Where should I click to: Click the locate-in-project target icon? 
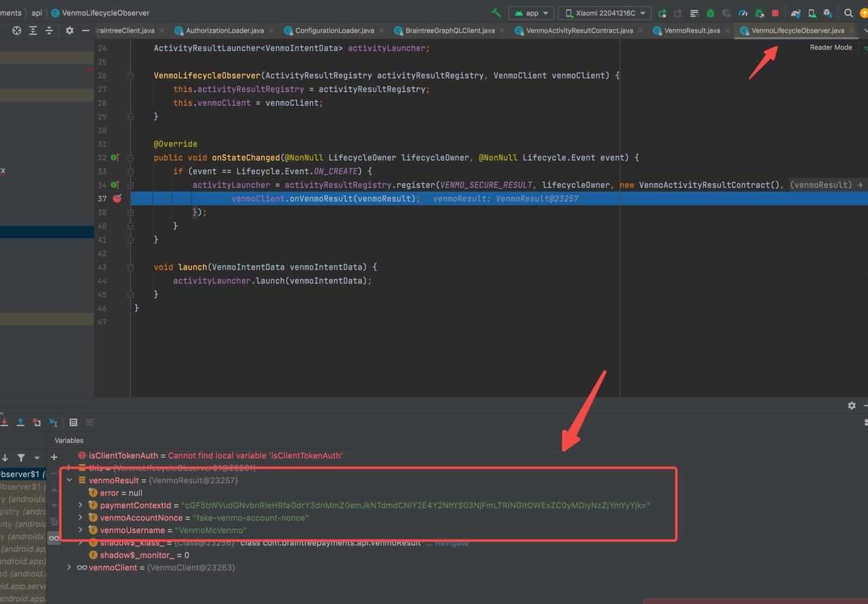click(17, 31)
